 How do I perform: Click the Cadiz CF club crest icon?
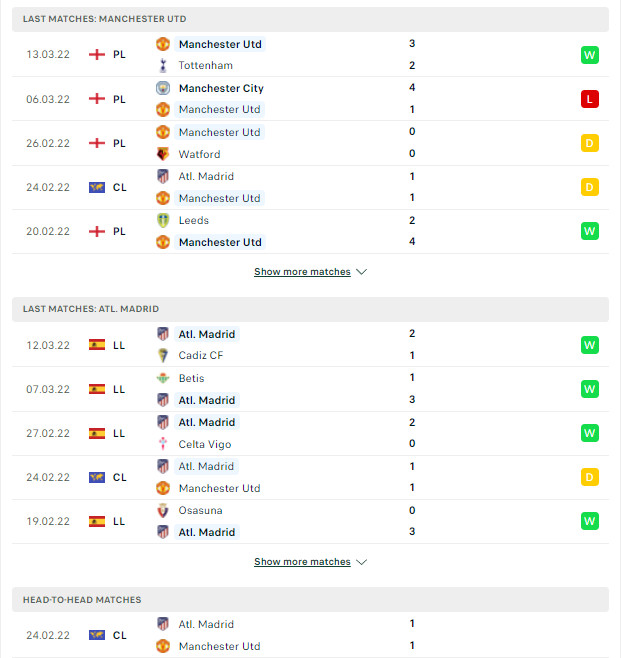163,355
